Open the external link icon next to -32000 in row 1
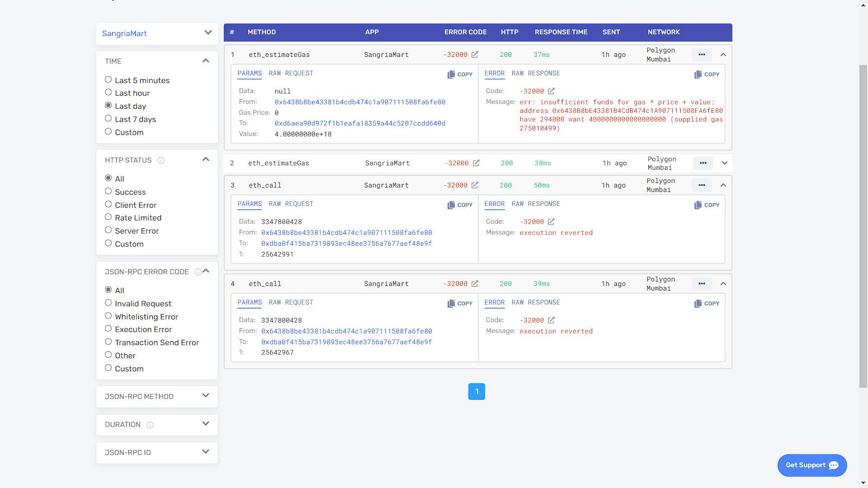The height and width of the screenshot is (488, 868). 475,54
